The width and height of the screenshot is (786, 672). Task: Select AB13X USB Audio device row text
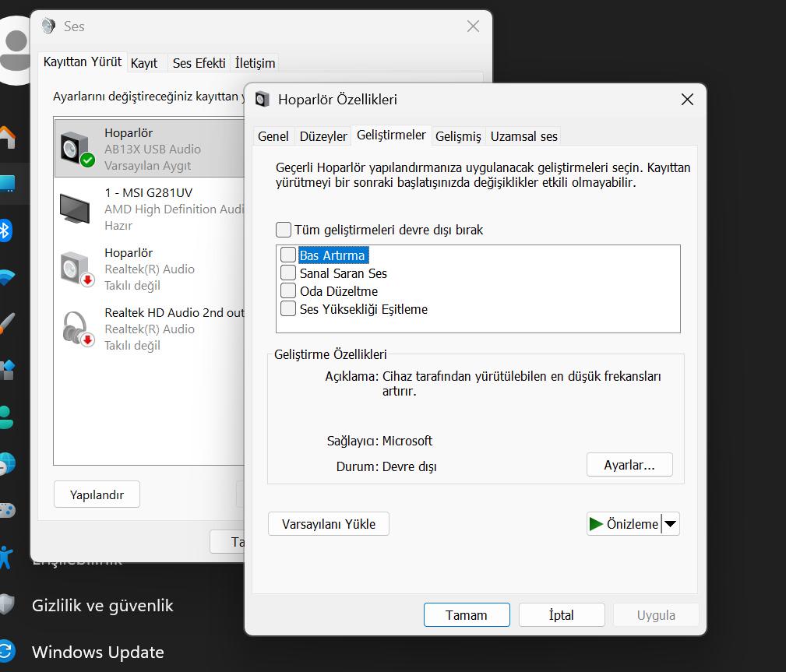[x=153, y=149]
